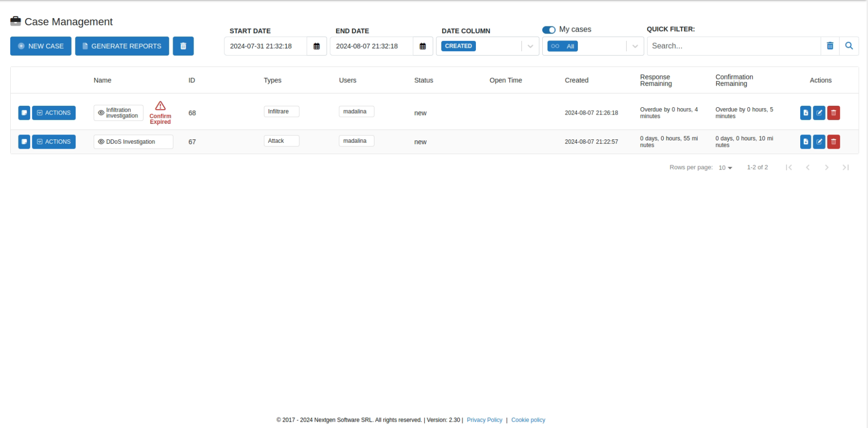This screenshot has width=868, height=428.
Task: Sort the table by Types column
Action: [x=273, y=80]
